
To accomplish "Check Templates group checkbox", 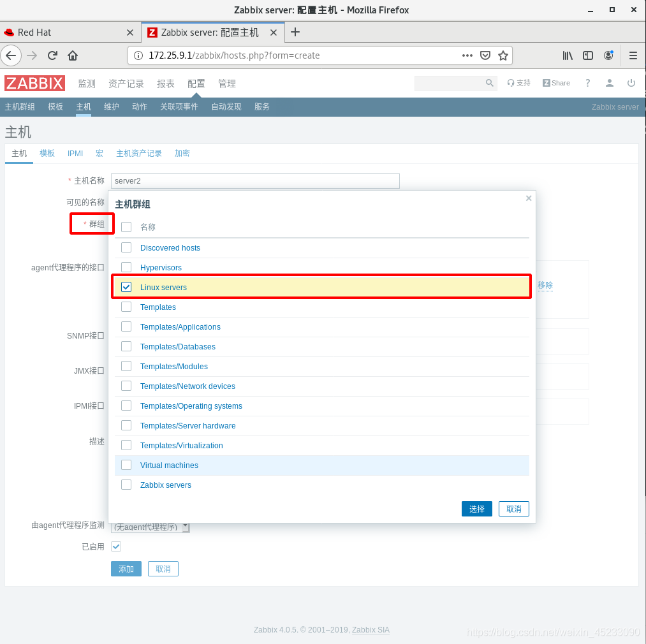I will pos(126,307).
